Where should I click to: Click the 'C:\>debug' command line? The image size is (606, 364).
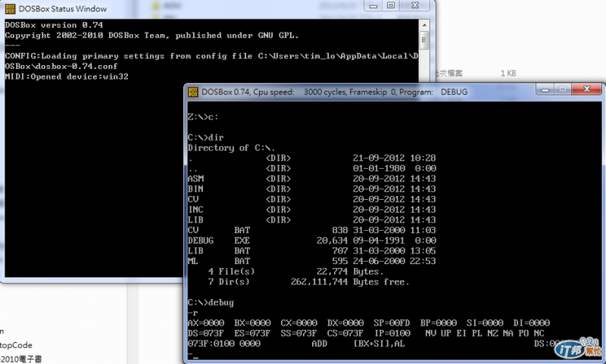[211, 303]
